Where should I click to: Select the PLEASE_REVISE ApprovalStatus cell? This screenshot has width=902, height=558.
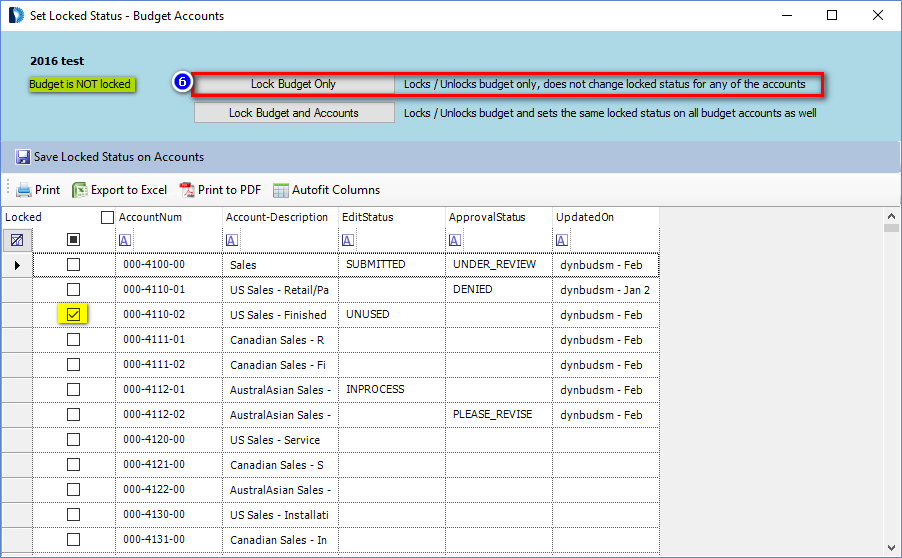[x=499, y=414]
